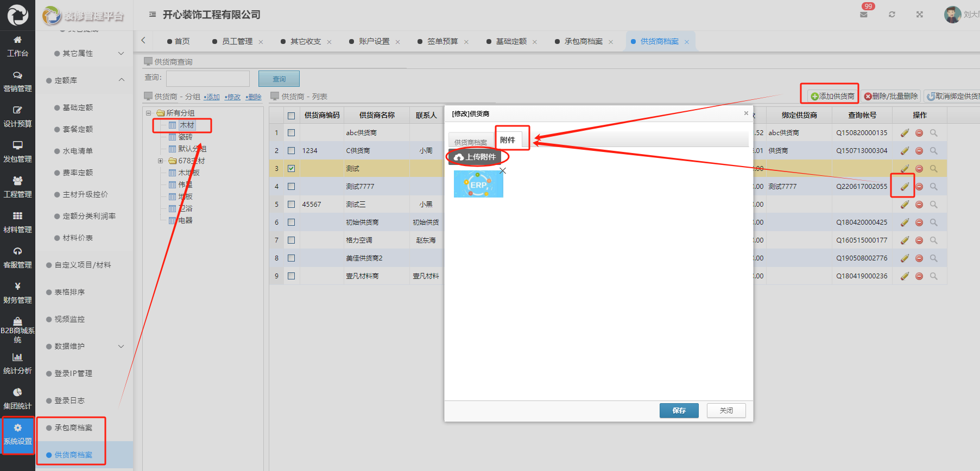980x471 pixels.
Task: Switch to the 承包商档案 page tab
Action: click(583, 42)
